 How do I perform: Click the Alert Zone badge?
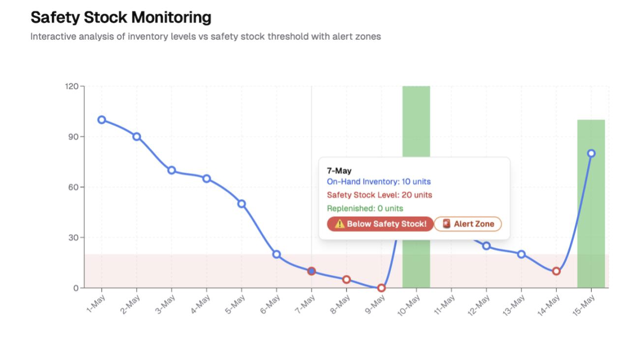(x=468, y=224)
